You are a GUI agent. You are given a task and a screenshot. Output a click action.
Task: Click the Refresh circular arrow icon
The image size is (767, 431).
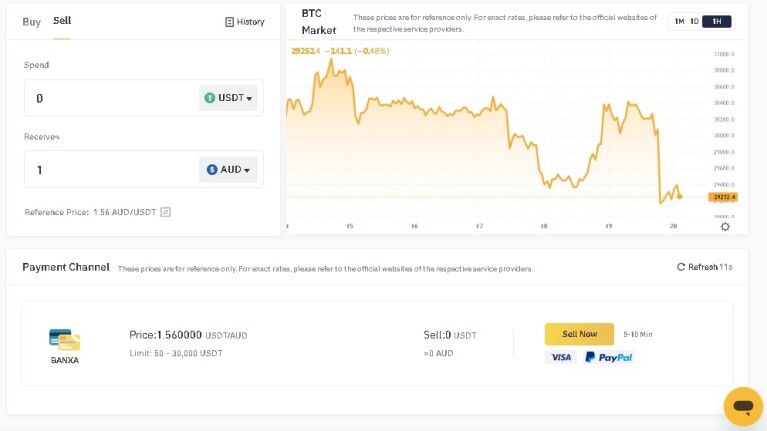[x=680, y=267]
